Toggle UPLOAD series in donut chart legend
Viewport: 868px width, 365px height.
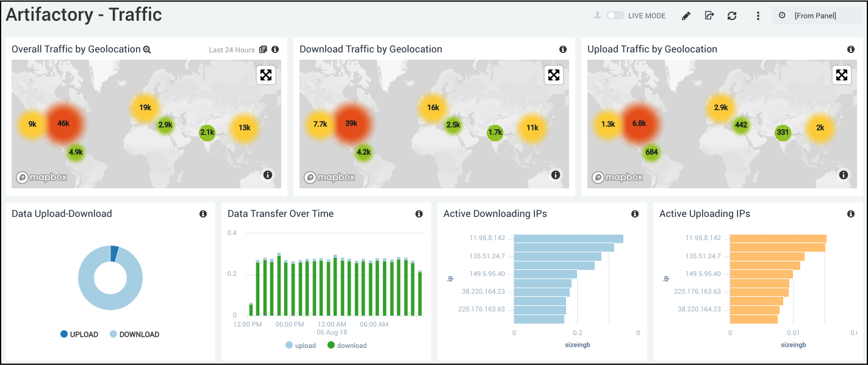(x=79, y=335)
